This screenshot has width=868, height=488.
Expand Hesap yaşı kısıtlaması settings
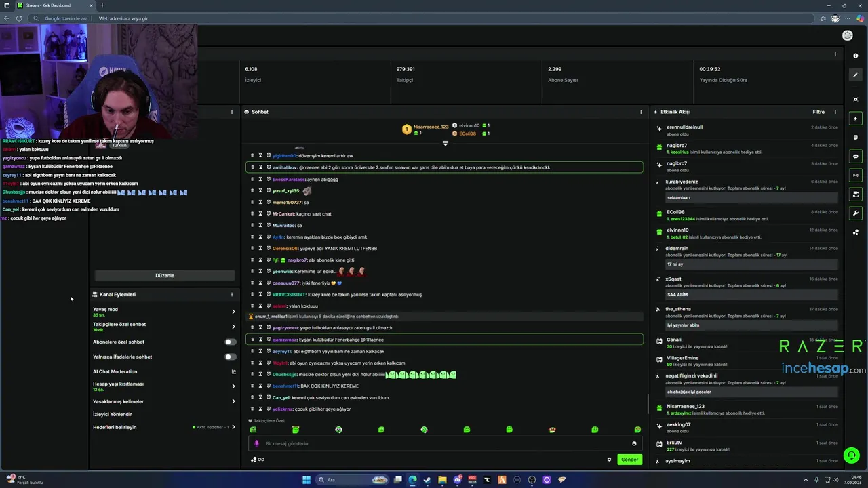(233, 386)
